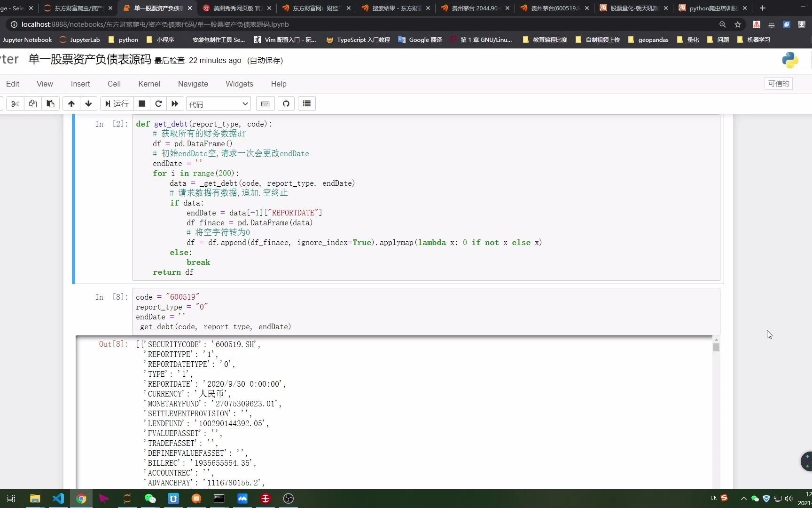Switch to 贵州茅台(600519.S browser tab

pyautogui.click(x=555, y=8)
